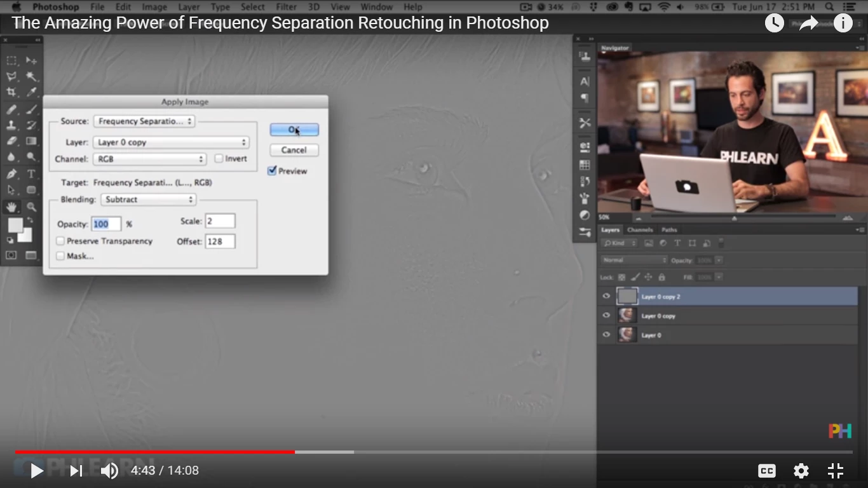The height and width of the screenshot is (488, 868).
Task: Toggle the lock all padlock
Action: [662, 278]
